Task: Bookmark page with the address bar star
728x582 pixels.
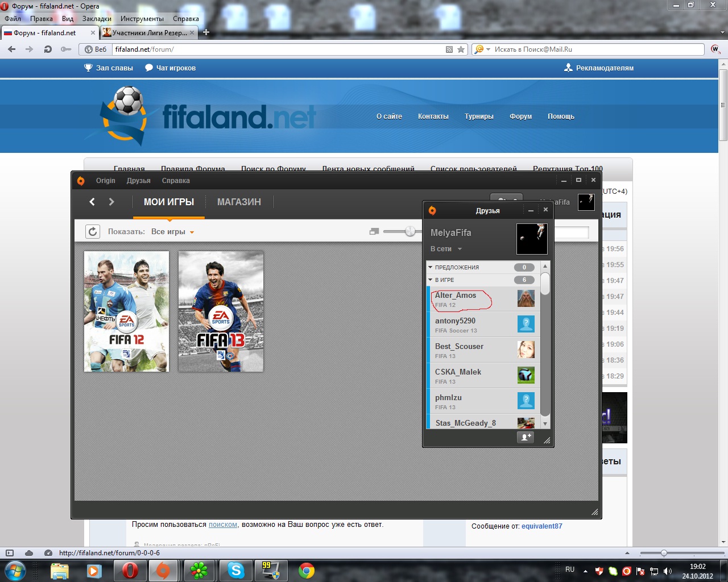Action: point(461,49)
